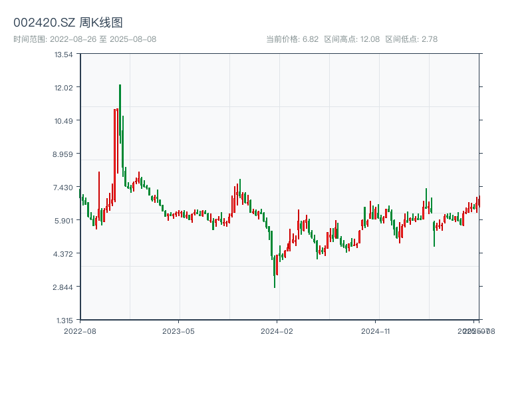This screenshot has width=532, height=399.
Task: Click the 区间低点 2.78 label
Action: pyautogui.click(x=411, y=39)
